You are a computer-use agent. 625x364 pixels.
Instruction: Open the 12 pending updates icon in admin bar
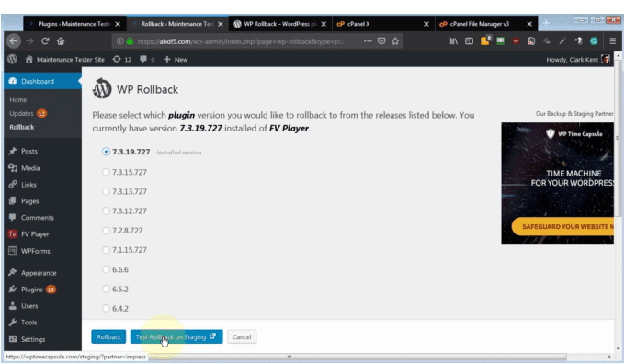pos(122,59)
